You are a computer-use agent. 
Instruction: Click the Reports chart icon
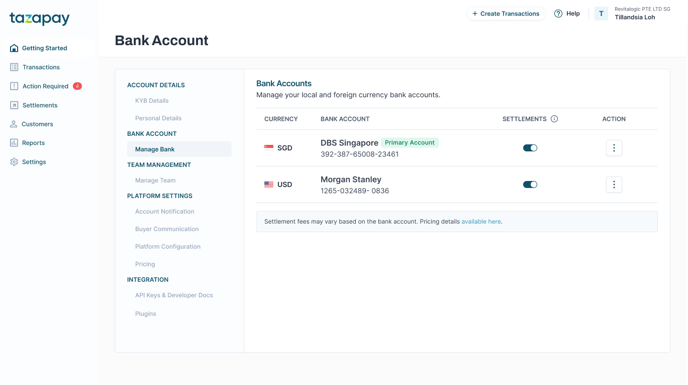tap(14, 143)
